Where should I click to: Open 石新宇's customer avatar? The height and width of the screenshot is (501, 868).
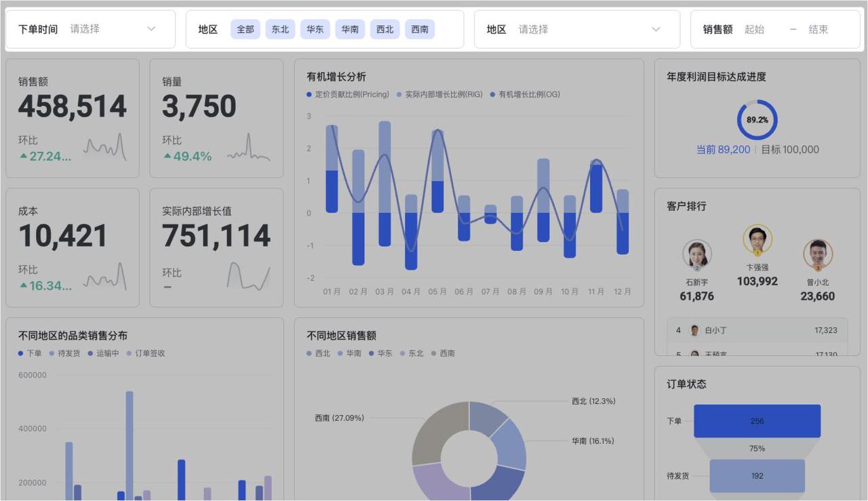point(697,255)
